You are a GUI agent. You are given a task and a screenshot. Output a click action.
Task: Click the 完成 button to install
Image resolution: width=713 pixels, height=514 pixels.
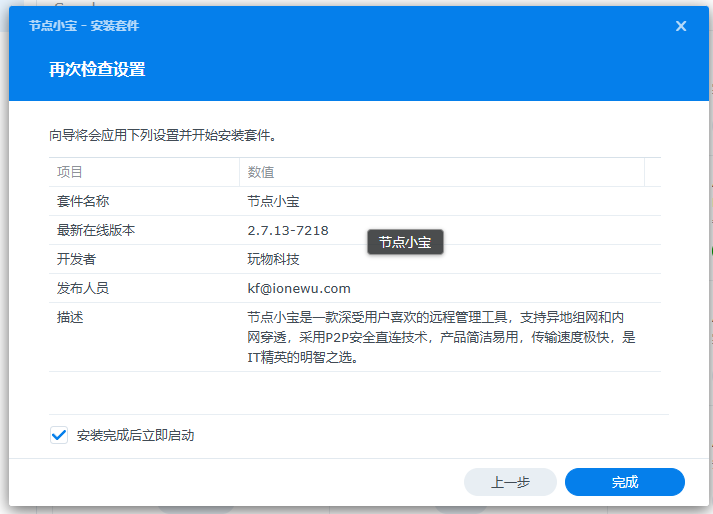tap(625, 482)
